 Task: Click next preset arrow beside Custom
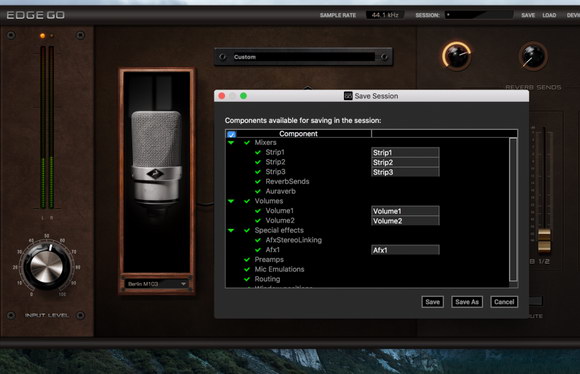(384, 57)
